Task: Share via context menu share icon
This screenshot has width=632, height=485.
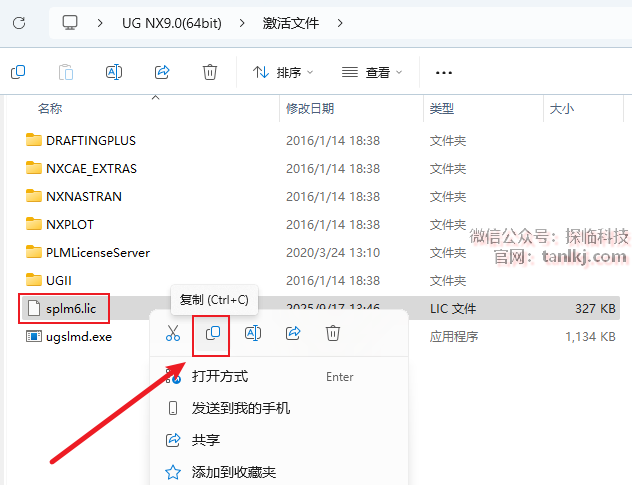Action: [x=293, y=333]
